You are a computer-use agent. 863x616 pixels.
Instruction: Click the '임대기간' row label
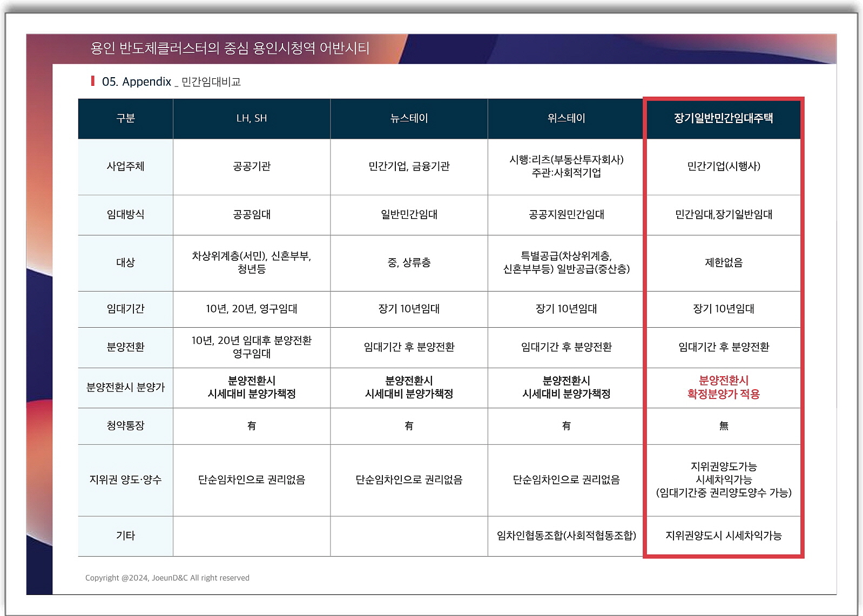125,309
